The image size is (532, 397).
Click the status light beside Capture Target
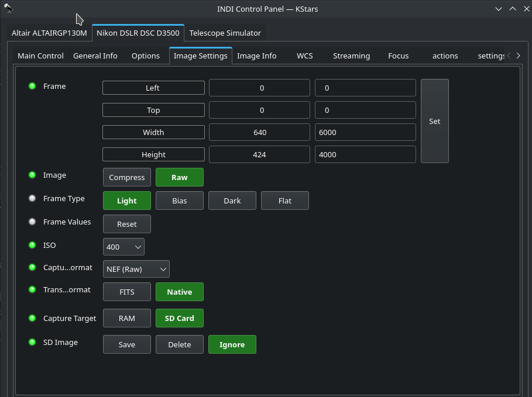click(x=32, y=318)
